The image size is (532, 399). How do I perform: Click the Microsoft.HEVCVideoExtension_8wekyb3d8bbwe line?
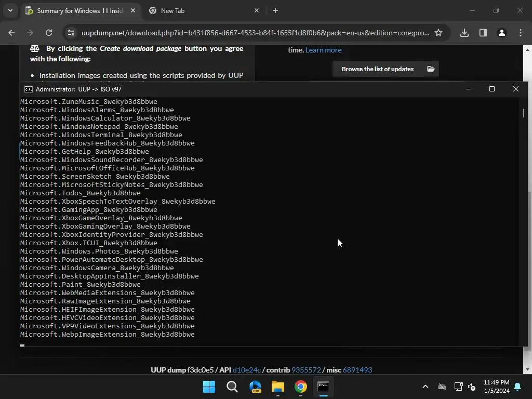tap(107, 318)
